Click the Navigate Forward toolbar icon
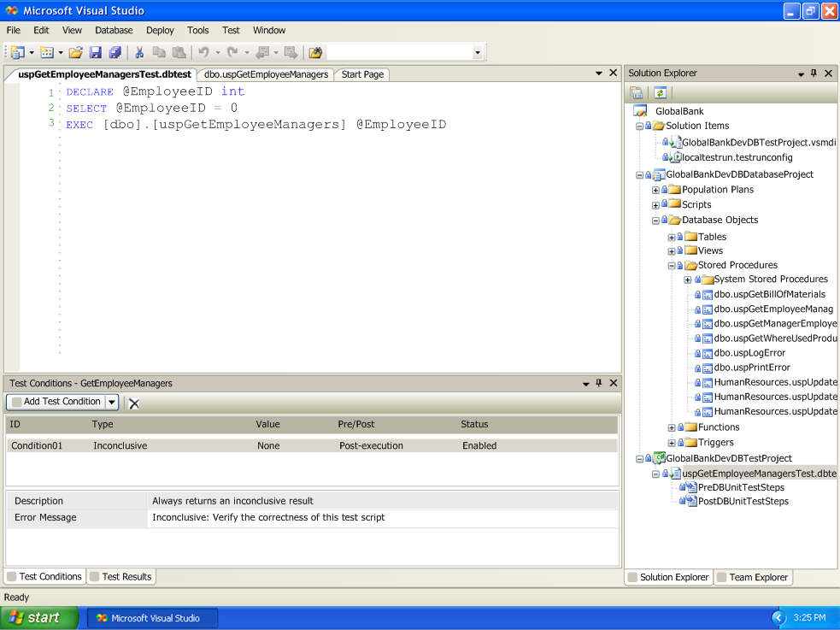 [291, 52]
